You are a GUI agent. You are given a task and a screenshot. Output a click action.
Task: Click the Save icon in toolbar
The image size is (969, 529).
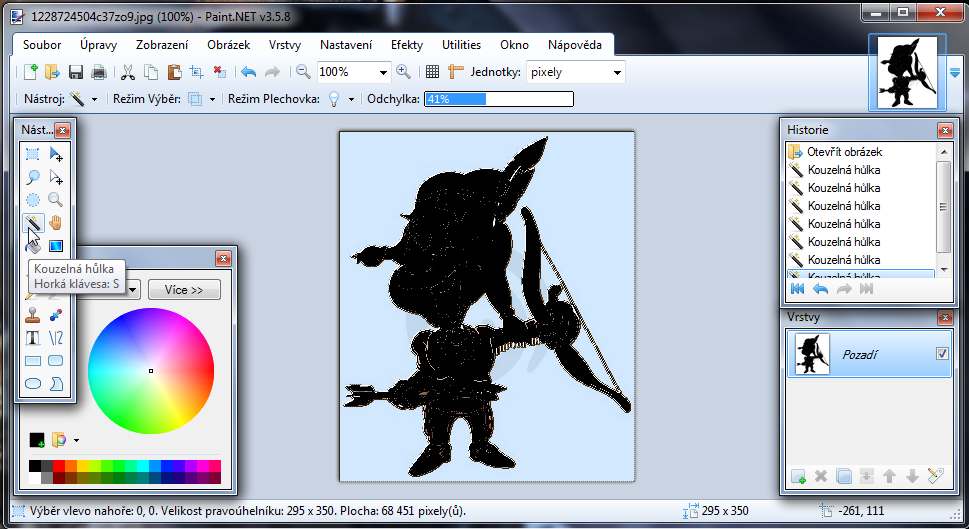pos(76,72)
